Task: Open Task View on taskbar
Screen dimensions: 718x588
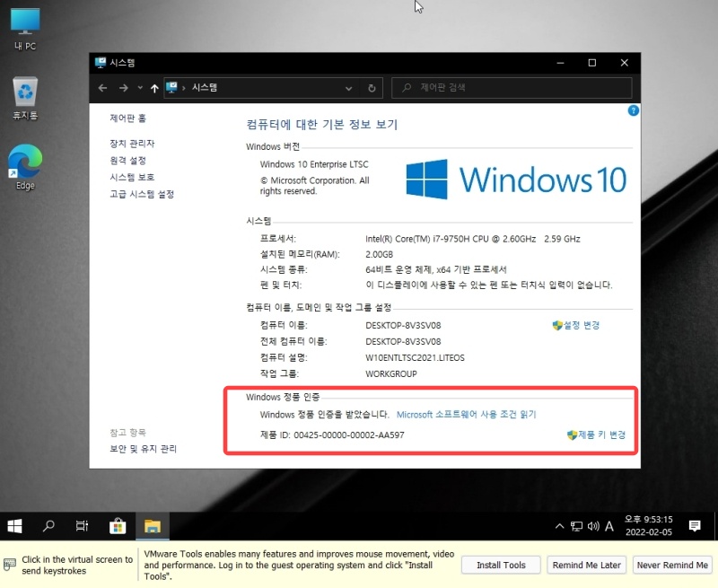Action: click(82, 526)
